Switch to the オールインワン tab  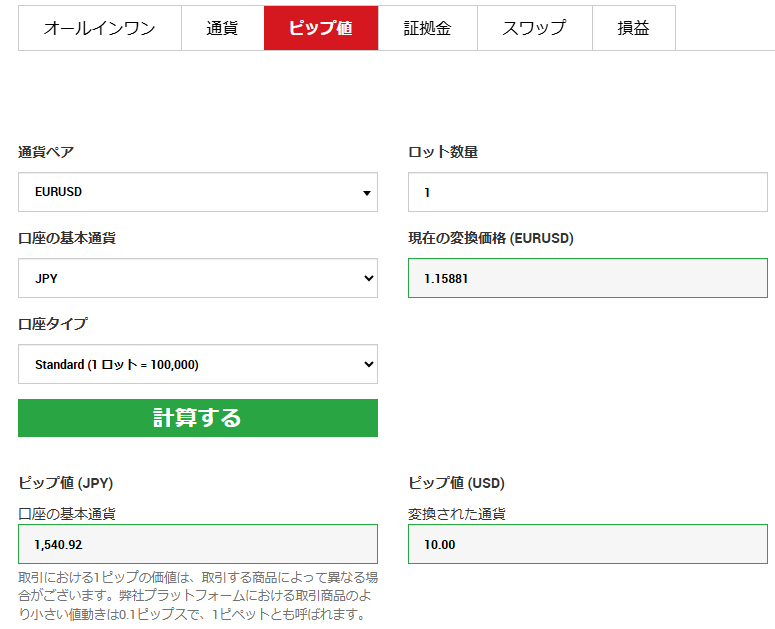99,28
